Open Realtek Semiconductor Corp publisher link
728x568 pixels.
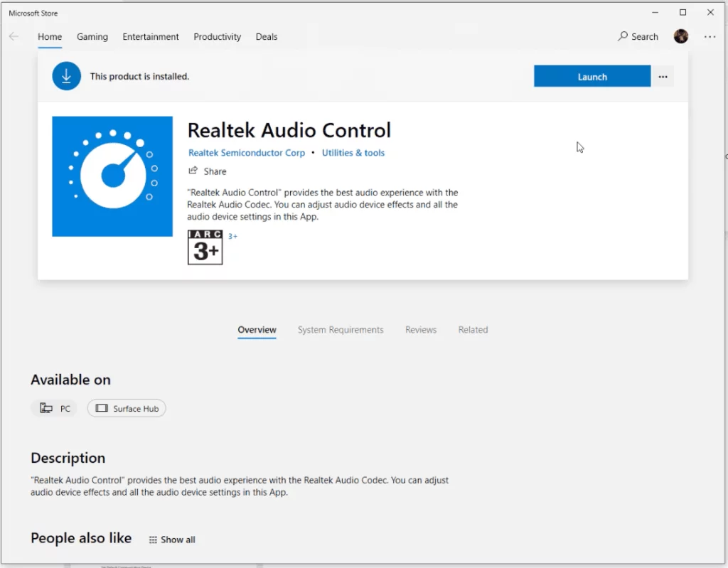[247, 153]
